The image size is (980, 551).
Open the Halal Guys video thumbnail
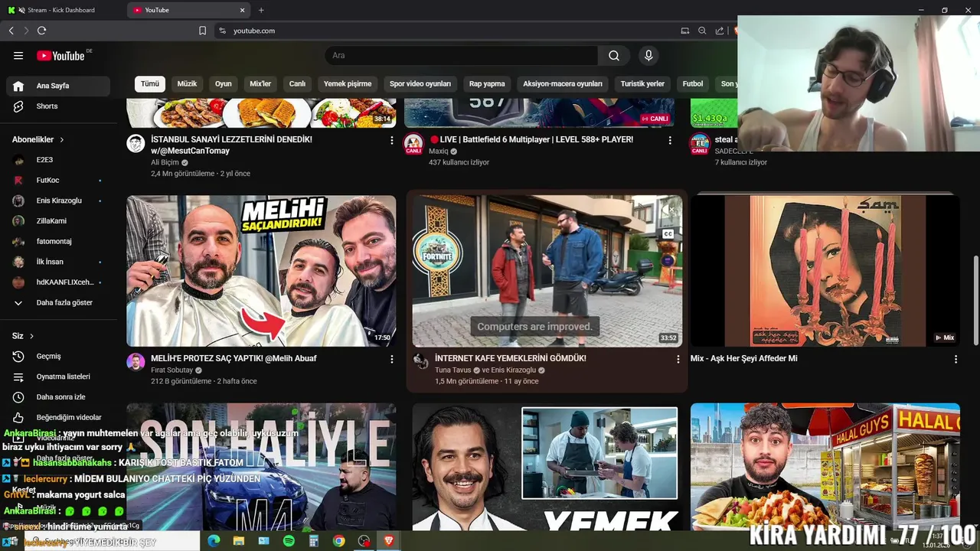coord(825,467)
